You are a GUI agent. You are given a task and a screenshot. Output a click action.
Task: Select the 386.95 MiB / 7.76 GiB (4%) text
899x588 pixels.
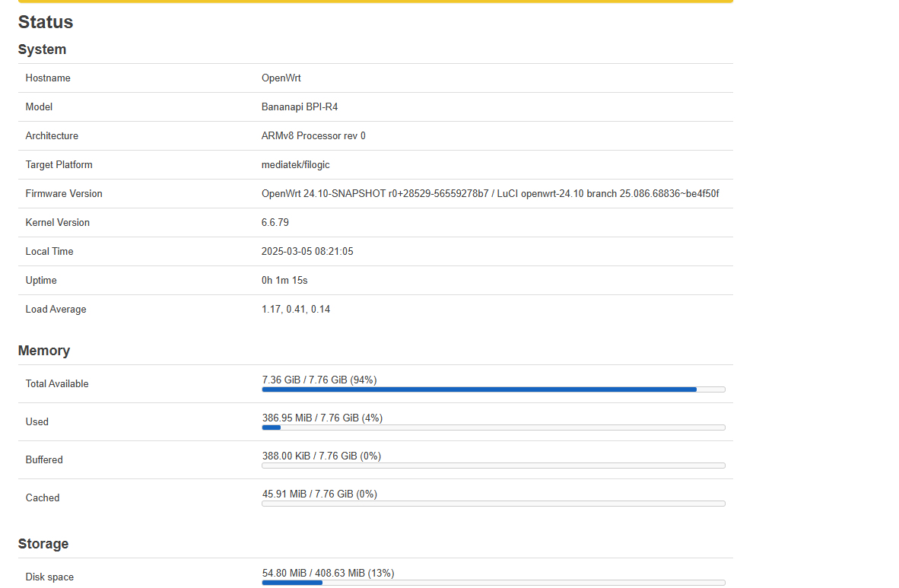coord(322,418)
